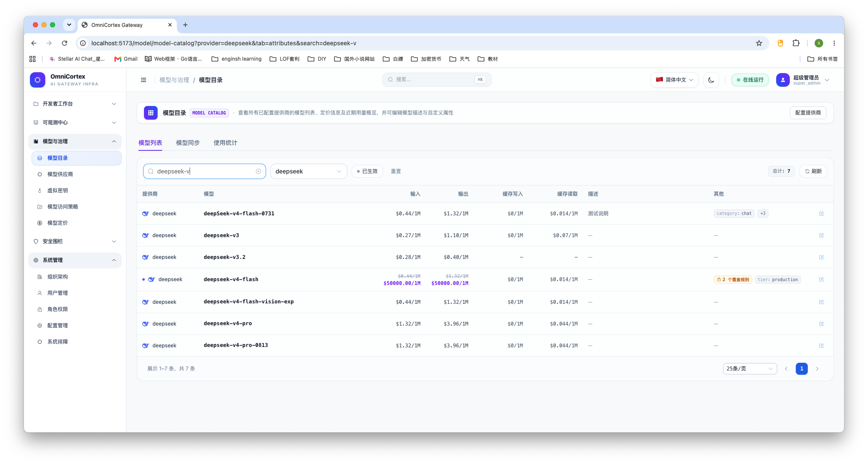This screenshot has height=464, width=868.
Task: Open 角色权限 in the sidebar
Action: click(77, 309)
